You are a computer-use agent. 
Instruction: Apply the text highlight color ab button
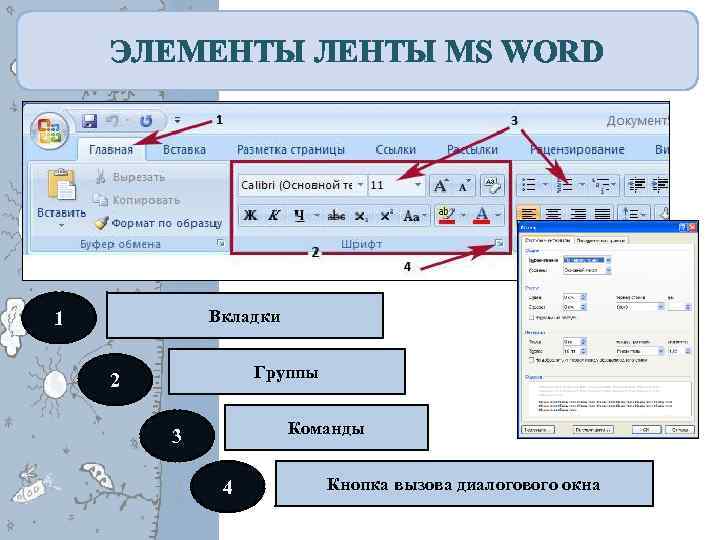click(446, 215)
